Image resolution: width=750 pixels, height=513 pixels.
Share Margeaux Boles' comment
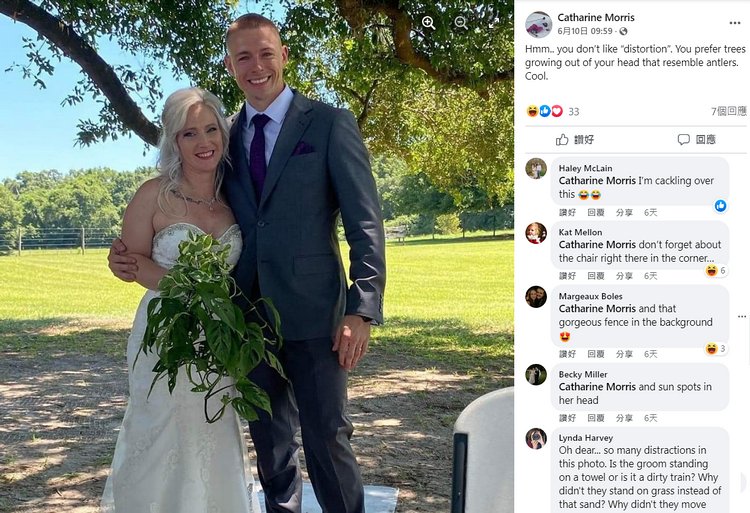coord(624,354)
